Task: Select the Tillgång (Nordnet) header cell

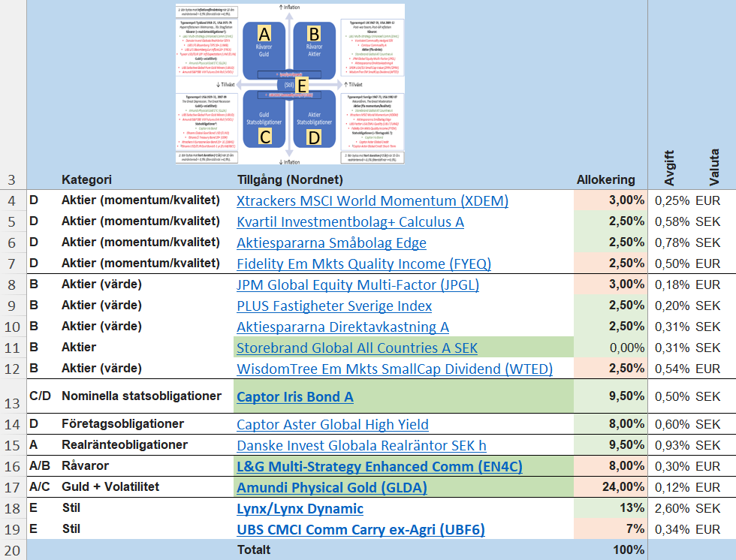Action: click(x=290, y=179)
